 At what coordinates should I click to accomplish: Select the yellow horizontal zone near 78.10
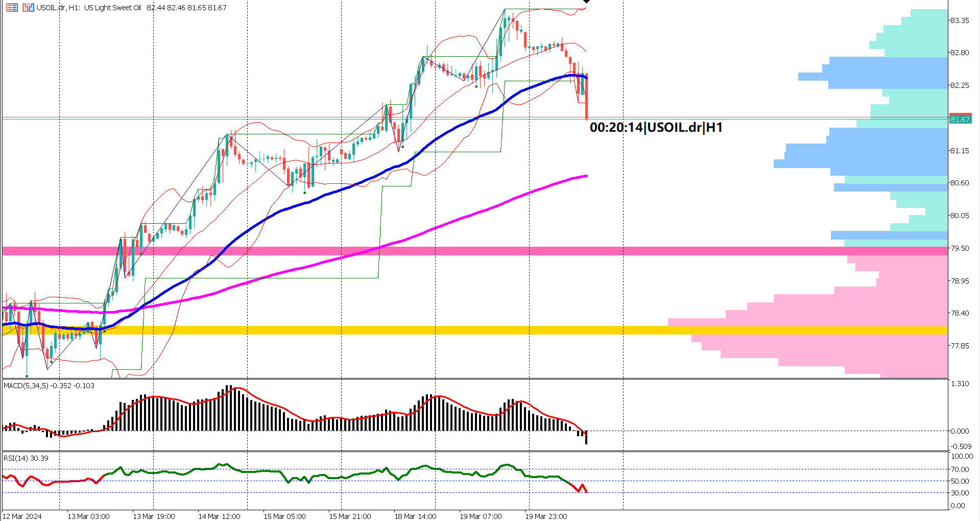click(357, 330)
